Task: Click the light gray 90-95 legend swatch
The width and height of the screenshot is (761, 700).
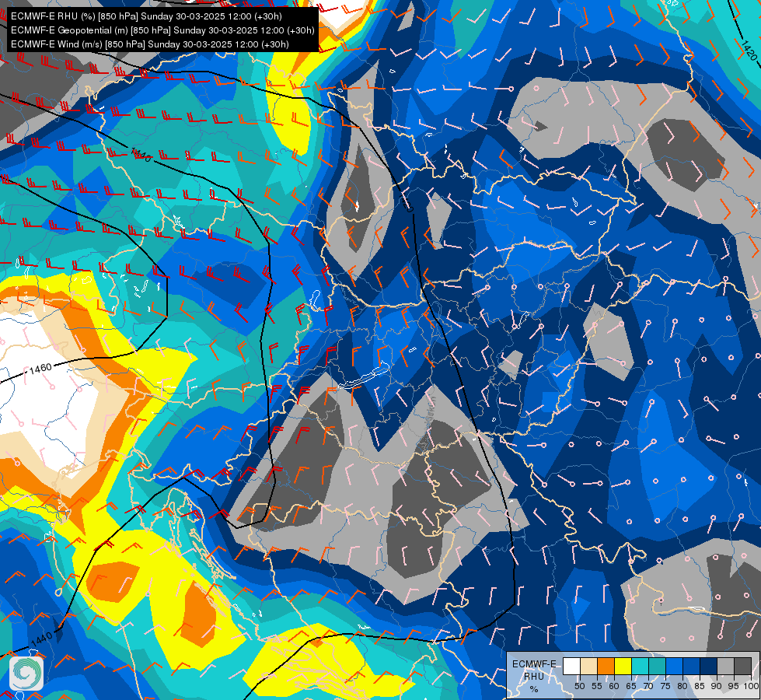Action: pos(725,666)
